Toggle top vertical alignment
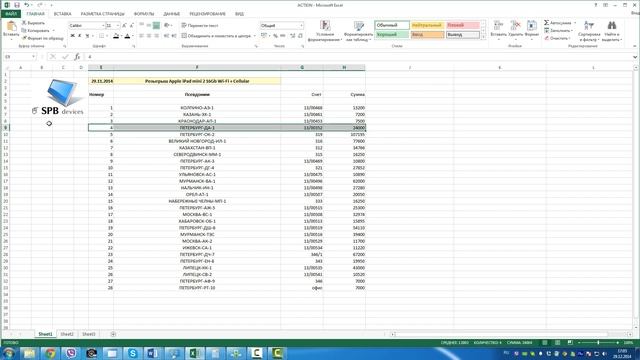The height and width of the screenshot is (360, 640). 142,25
